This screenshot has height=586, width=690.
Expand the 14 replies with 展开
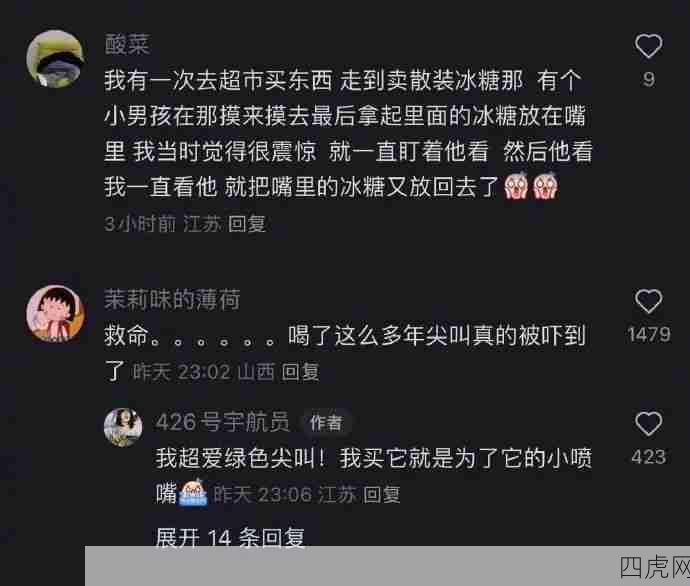[x=230, y=537]
